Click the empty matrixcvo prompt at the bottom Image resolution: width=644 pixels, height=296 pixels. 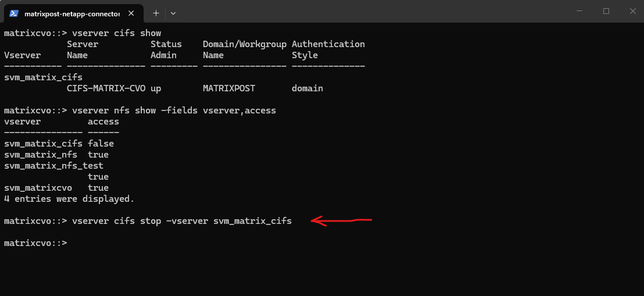coord(35,243)
